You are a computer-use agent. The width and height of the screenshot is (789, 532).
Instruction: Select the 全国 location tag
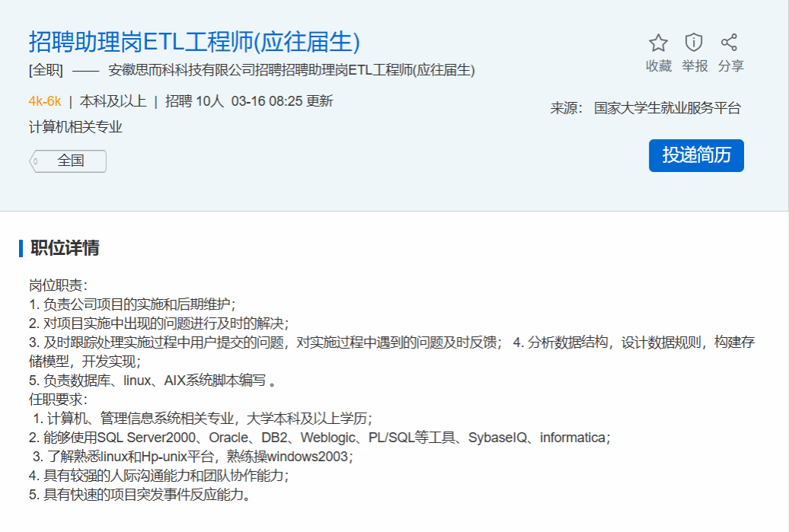[70, 161]
